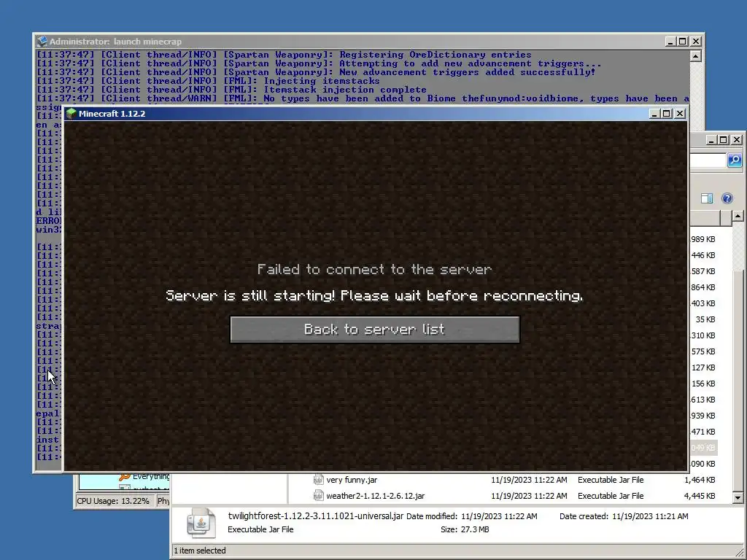Select the very funny.jar file name
747x560 pixels.
352,480
